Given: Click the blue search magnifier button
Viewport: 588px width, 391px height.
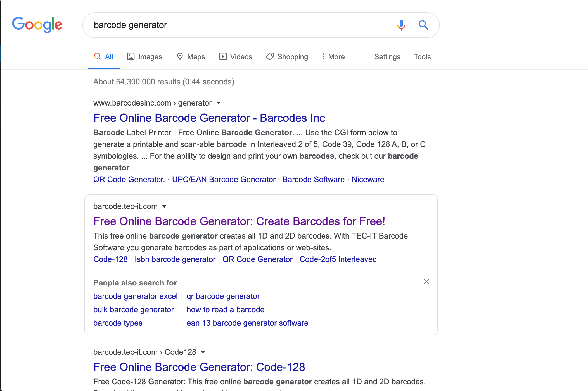Looking at the screenshot, I should [423, 25].
